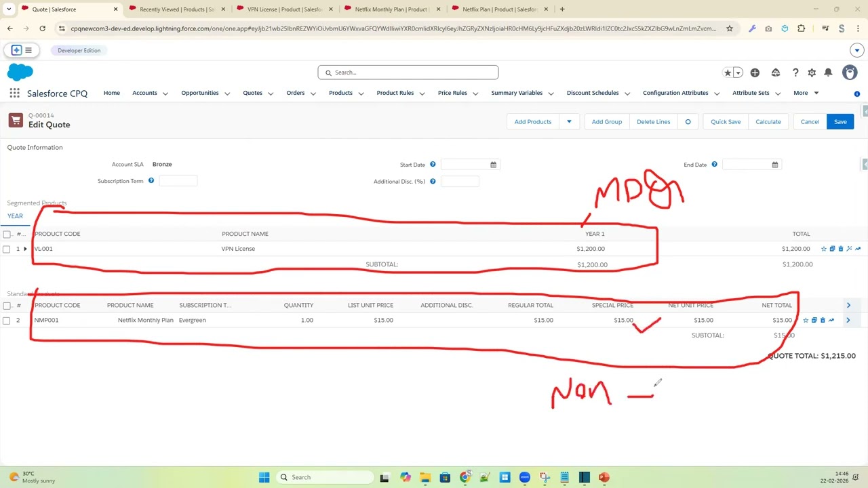Open reconfigure wand for VPN License line
Image resolution: width=868 pixels, height=488 pixels.
(x=849, y=249)
